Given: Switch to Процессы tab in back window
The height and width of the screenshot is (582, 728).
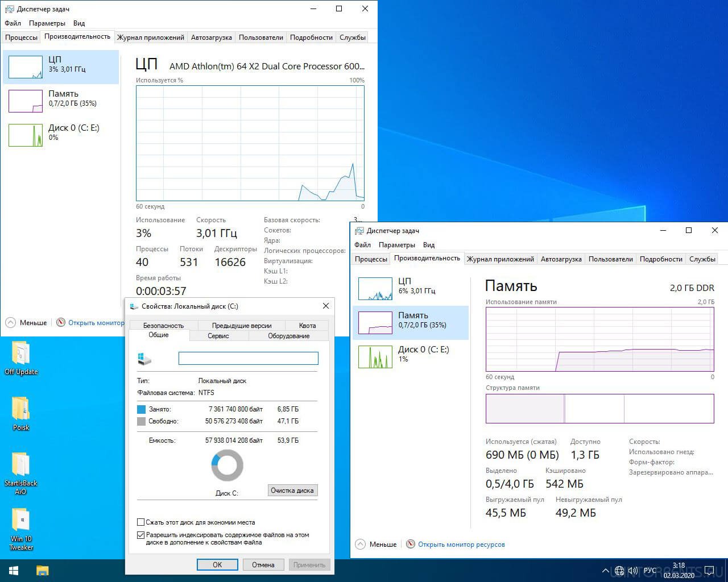Looking at the screenshot, I should 21,38.
